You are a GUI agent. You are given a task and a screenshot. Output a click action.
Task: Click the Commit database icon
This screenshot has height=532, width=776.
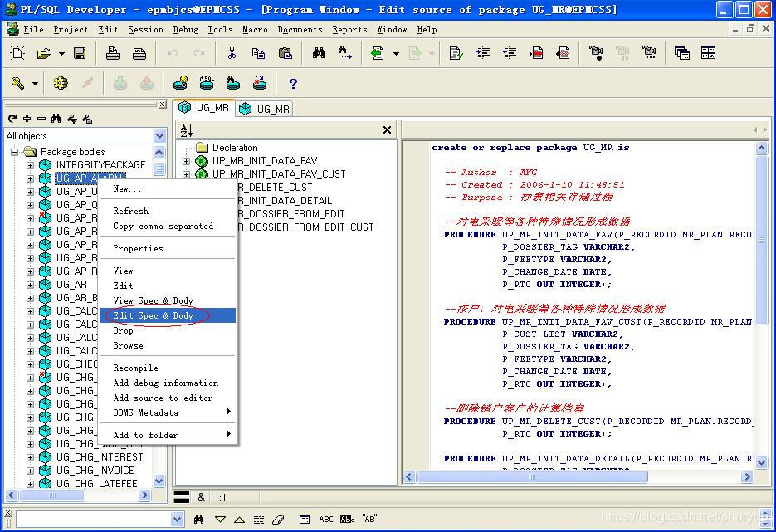pyautogui.click(x=120, y=83)
